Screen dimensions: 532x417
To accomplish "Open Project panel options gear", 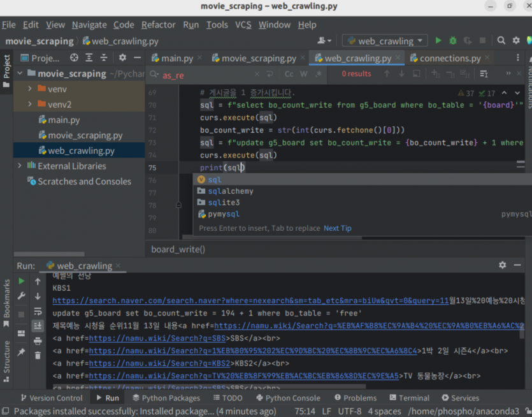I will 122,58.
